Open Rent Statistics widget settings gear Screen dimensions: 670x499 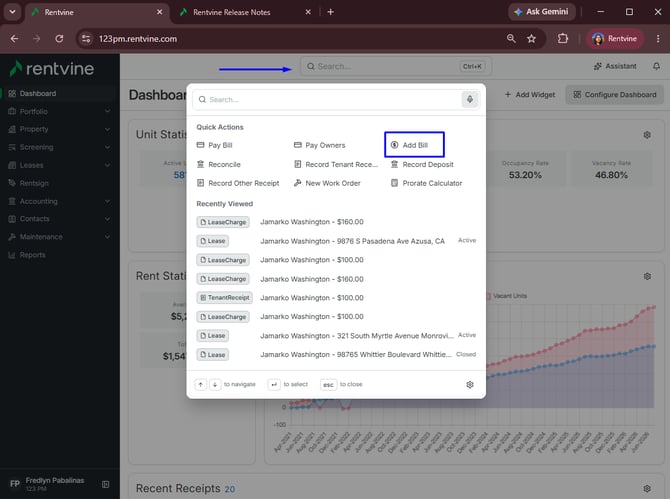pyautogui.click(x=647, y=276)
